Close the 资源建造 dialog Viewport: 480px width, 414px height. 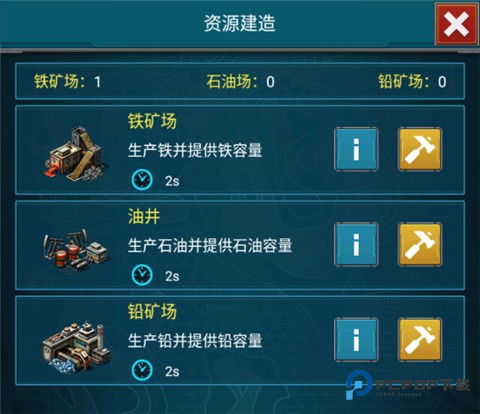pyautogui.click(x=456, y=24)
